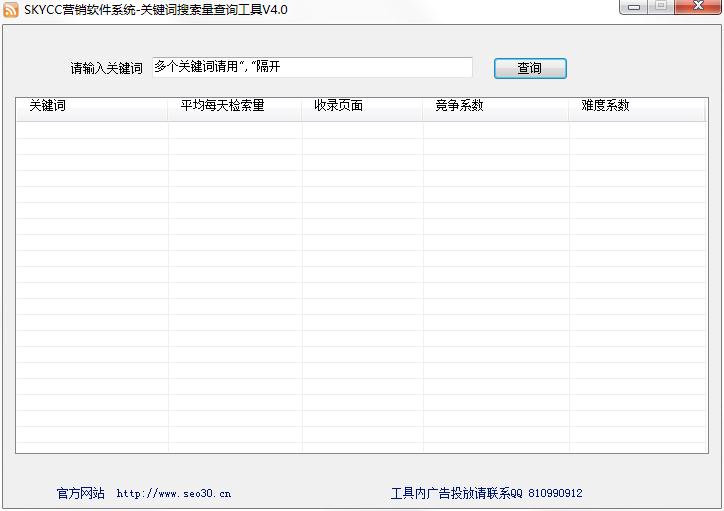Viewport: 724px width, 511px height.
Task: Click the 官方网站 label
Action: pos(80,493)
